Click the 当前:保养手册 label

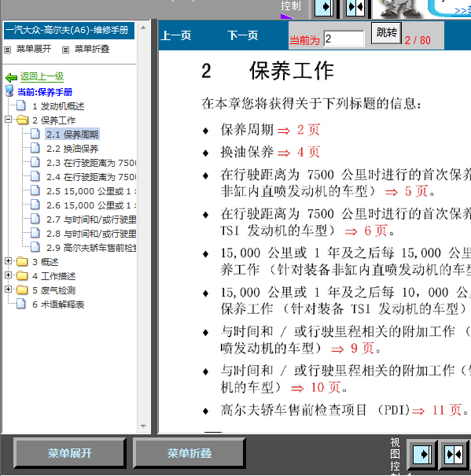(45, 92)
